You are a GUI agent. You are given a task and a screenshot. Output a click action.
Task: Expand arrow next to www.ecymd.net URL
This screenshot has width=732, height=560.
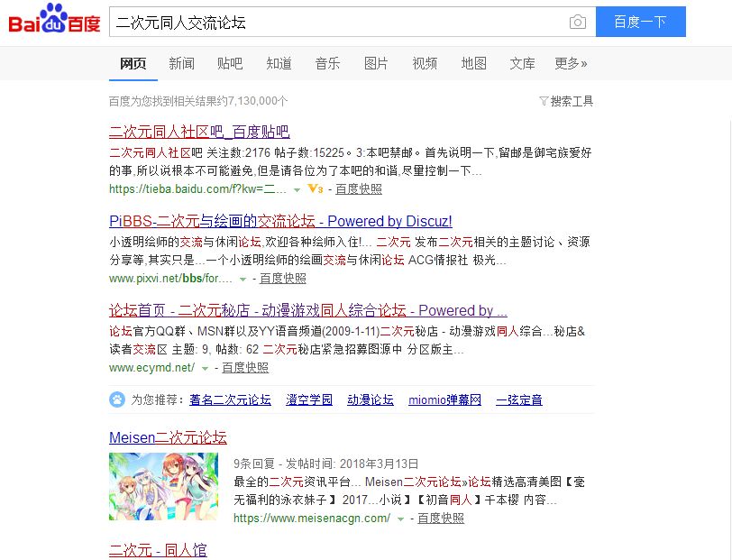coord(205,368)
